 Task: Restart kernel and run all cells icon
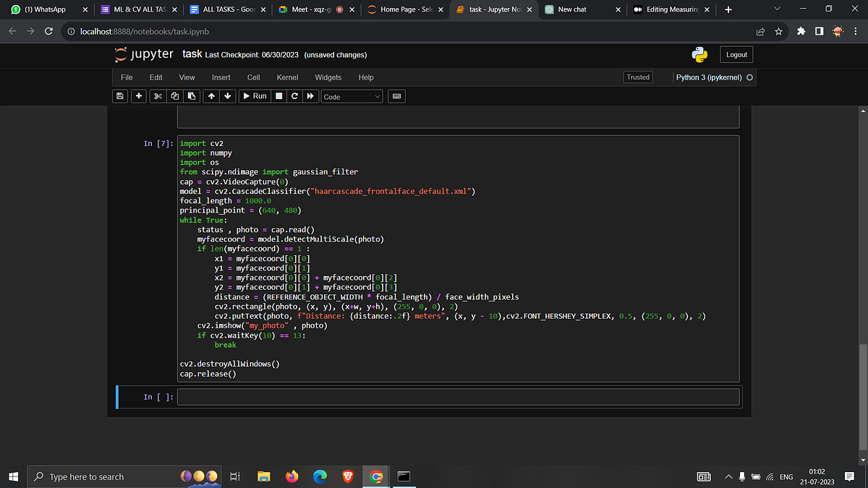click(x=311, y=96)
